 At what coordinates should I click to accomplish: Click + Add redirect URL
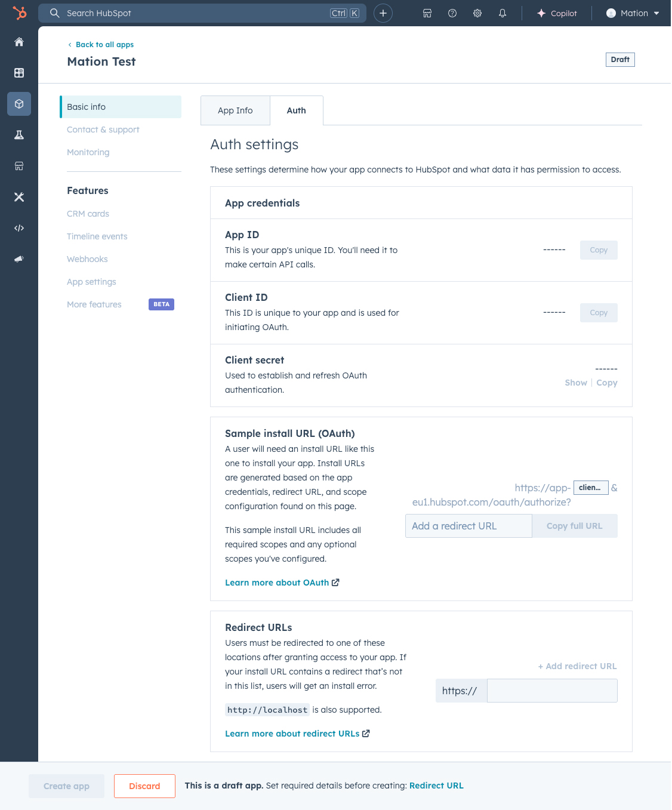[577, 666]
